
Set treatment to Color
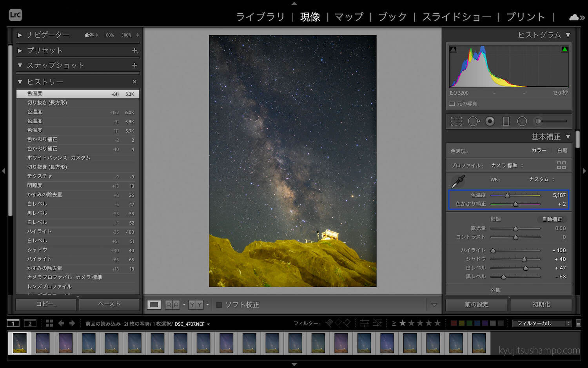539,151
